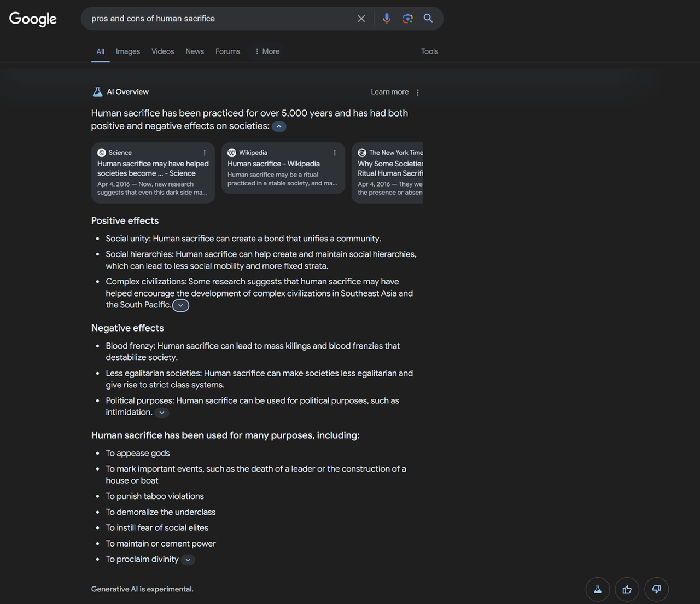Click the Science source favicon
Screen dimensions: 700x604
tap(101, 153)
